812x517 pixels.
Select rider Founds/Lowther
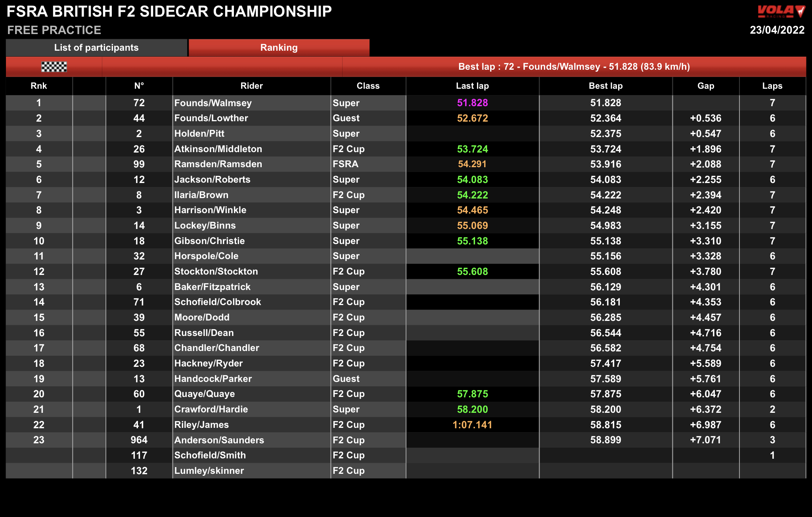[211, 118]
